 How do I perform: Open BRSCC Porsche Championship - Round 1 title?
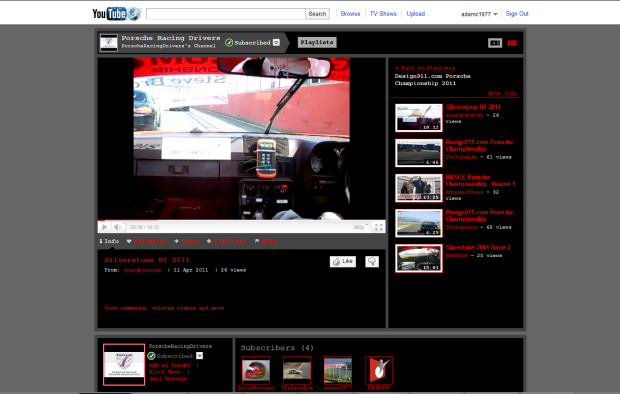480,180
